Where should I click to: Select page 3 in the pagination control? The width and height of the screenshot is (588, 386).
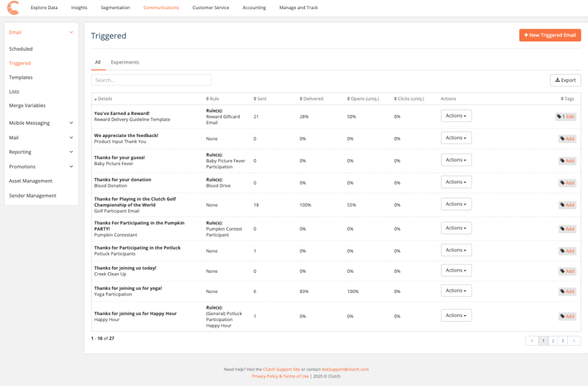(x=562, y=340)
